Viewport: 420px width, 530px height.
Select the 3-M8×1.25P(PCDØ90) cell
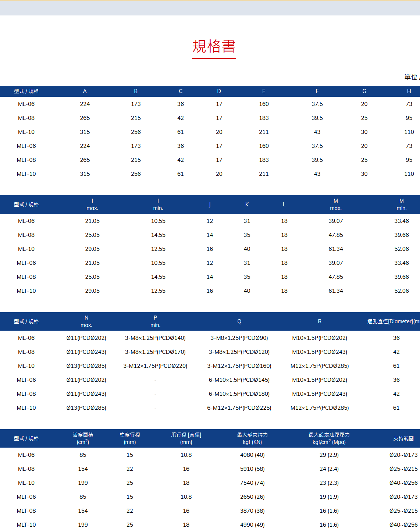pos(239,338)
